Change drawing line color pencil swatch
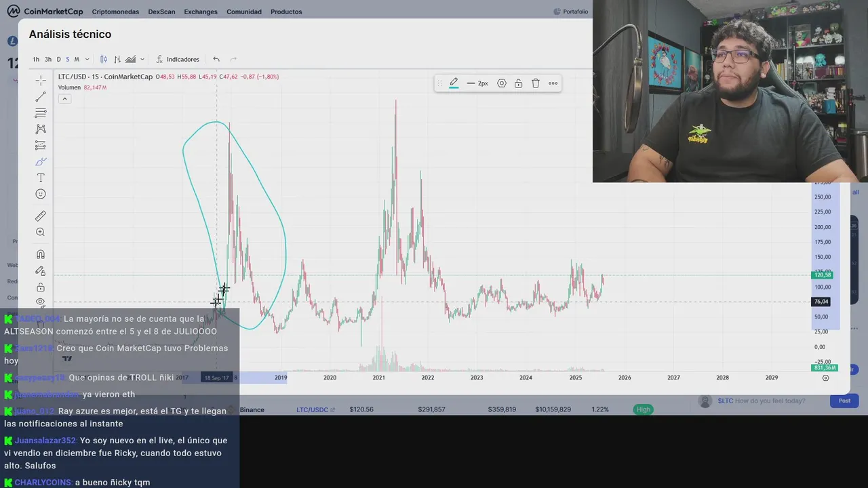 tap(454, 83)
